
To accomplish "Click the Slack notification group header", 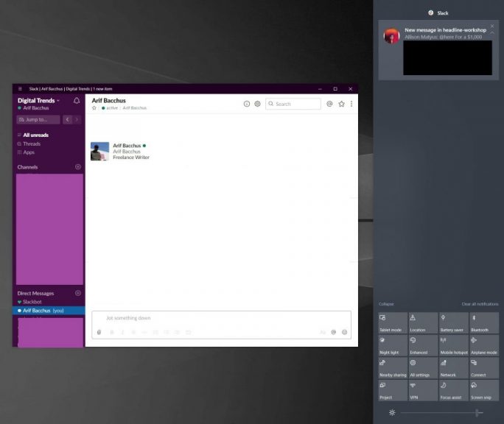I will coord(438,13).
